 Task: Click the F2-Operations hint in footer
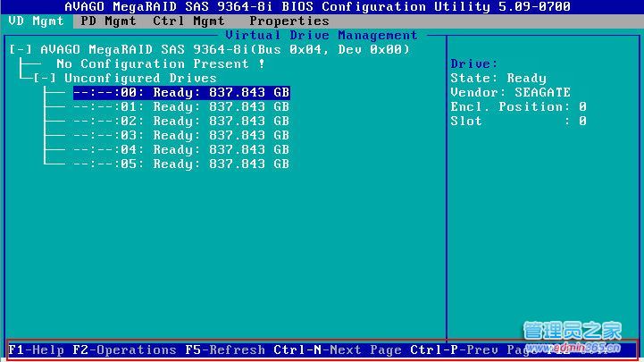coord(124,350)
